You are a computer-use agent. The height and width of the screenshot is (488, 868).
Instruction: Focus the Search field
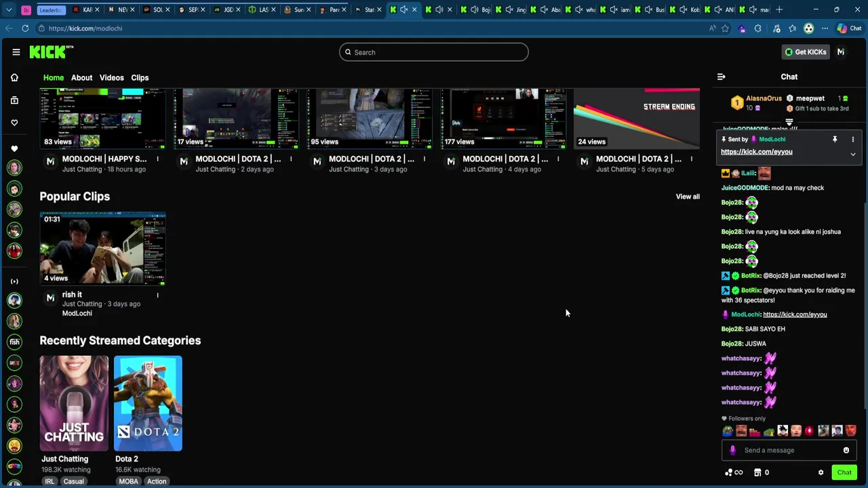coord(434,52)
